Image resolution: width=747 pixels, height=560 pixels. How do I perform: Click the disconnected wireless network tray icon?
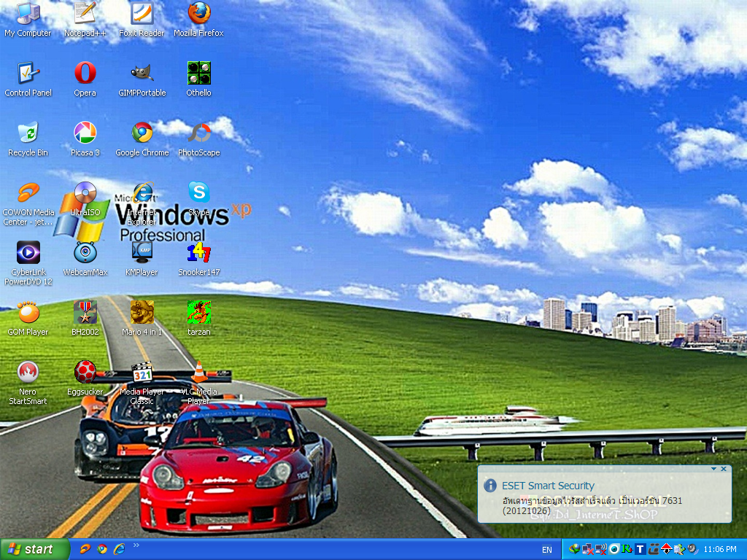tap(601, 550)
